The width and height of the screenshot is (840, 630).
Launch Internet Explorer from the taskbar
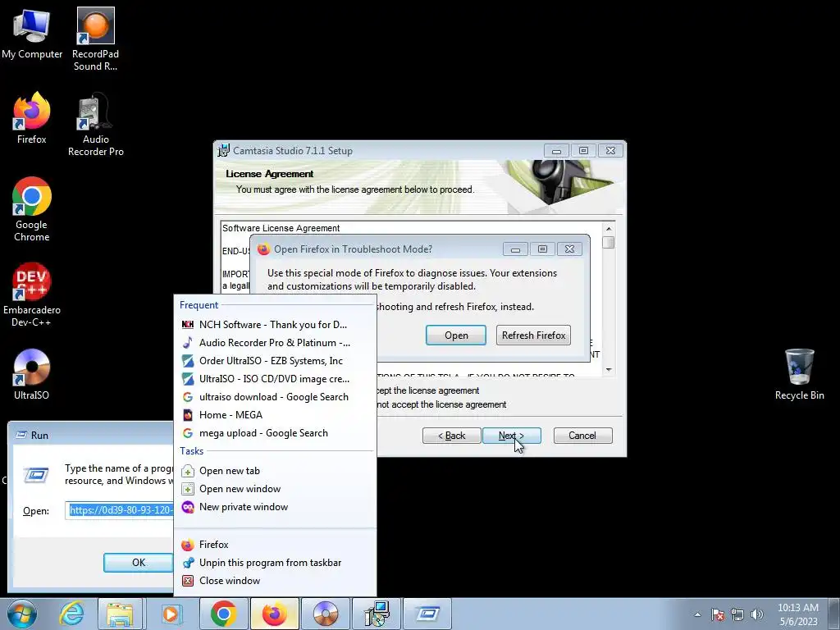pyautogui.click(x=71, y=614)
